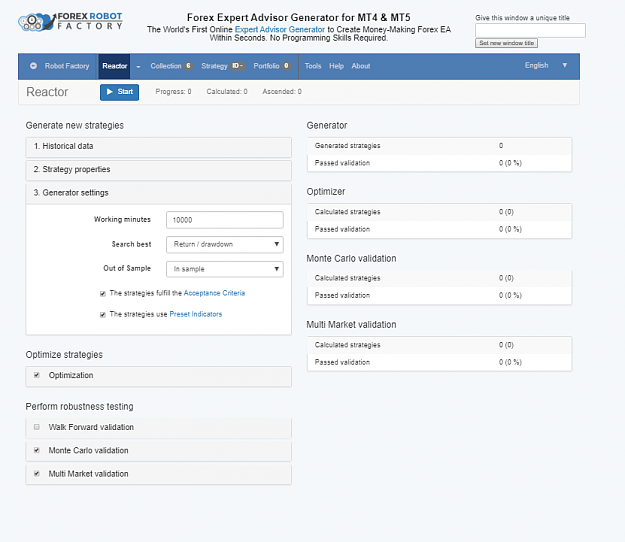Enable the Walk Forward validation checkbox
Screen dimensions: 625x542
(x=37, y=427)
